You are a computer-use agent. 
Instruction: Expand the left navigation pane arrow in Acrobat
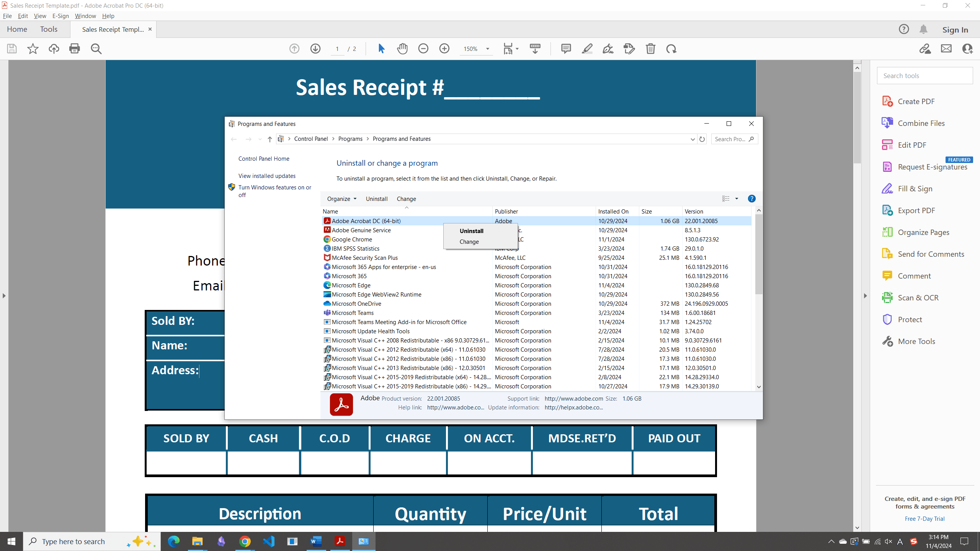click(x=4, y=296)
